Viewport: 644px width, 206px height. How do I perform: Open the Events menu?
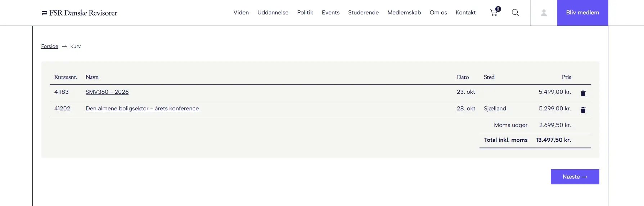click(330, 13)
